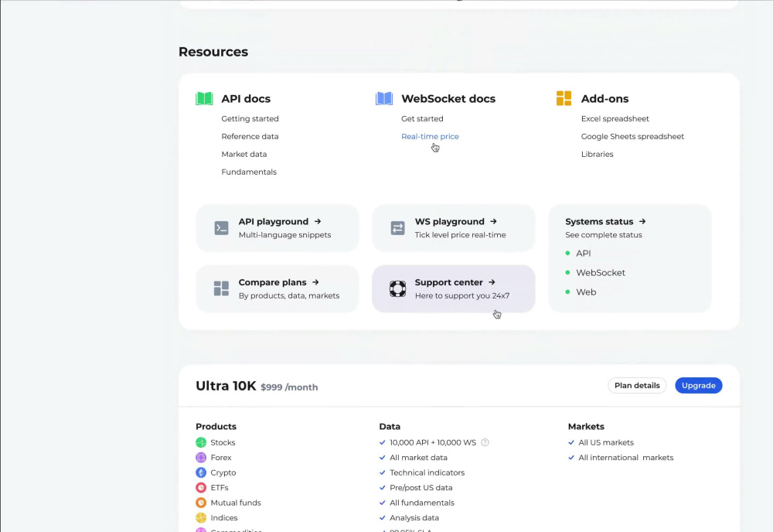773x532 pixels.
Task: Click the arrow next to Support center
Action: pos(492,282)
